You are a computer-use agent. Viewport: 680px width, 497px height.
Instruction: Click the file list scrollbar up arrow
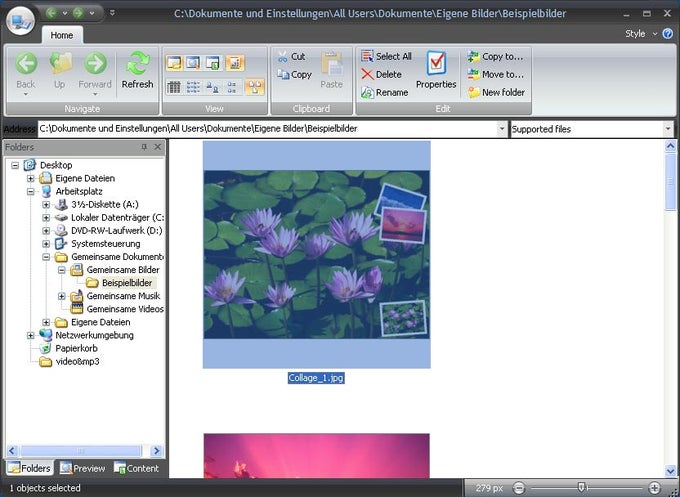670,146
